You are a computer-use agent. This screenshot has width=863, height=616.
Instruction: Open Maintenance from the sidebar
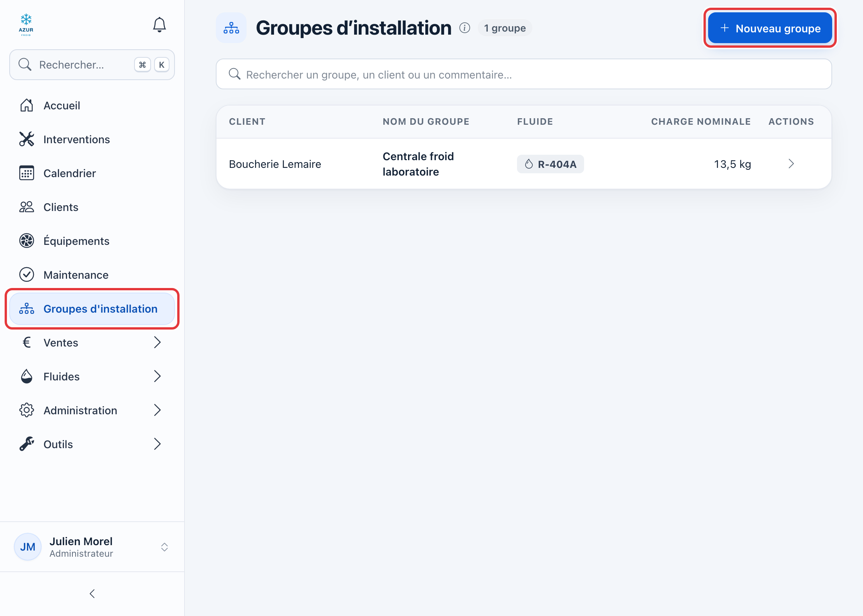(92, 275)
